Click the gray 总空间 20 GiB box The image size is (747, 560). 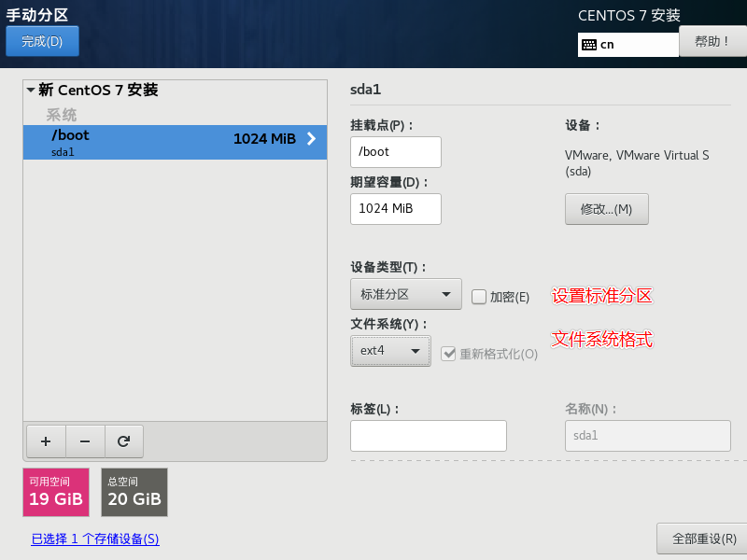[x=134, y=493]
